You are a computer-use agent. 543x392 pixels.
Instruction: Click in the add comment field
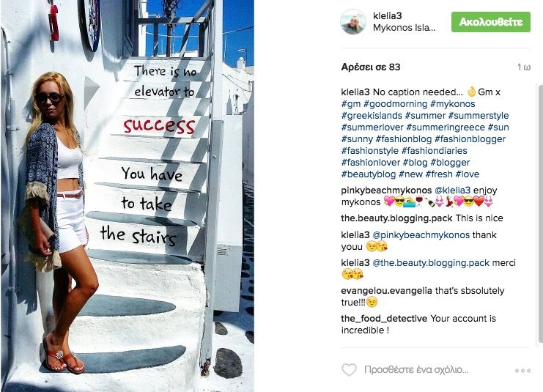coord(416,370)
